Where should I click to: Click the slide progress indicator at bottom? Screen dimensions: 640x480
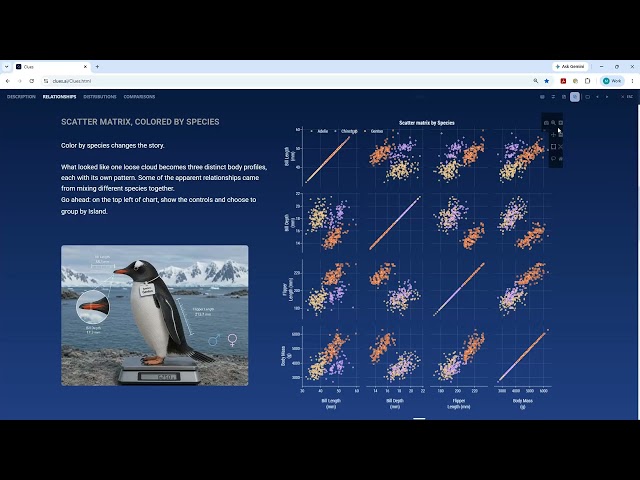(419, 418)
